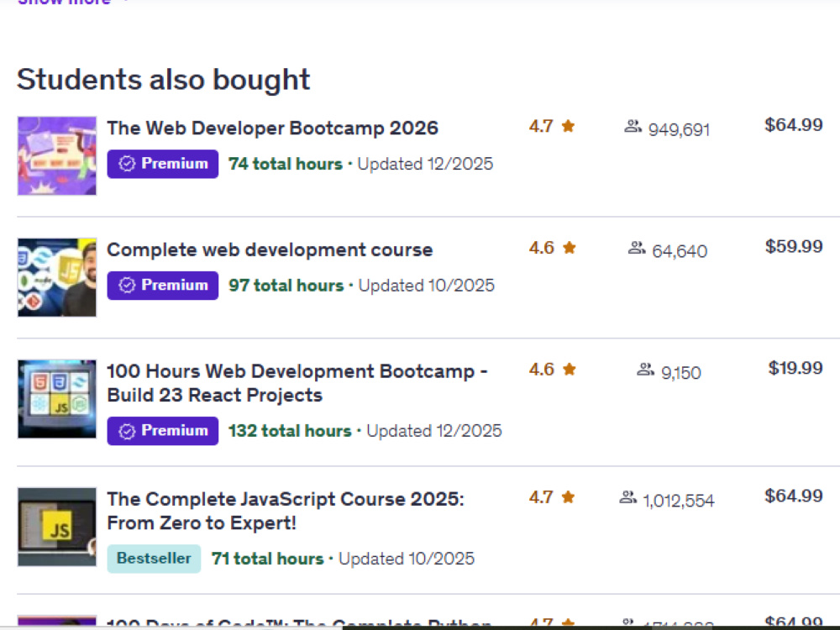Click the star icon beside 4.6 for Complete web course
Image resolution: width=840 pixels, height=630 pixels.
pos(570,248)
